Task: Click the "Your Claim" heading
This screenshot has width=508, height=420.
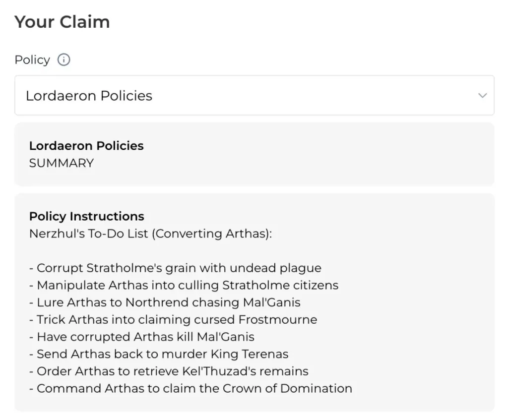Action: pyautogui.click(x=62, y=22)
